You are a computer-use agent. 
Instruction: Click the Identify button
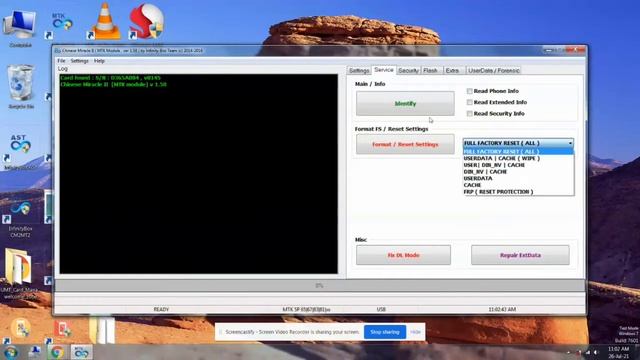click(x=405, y=103)
